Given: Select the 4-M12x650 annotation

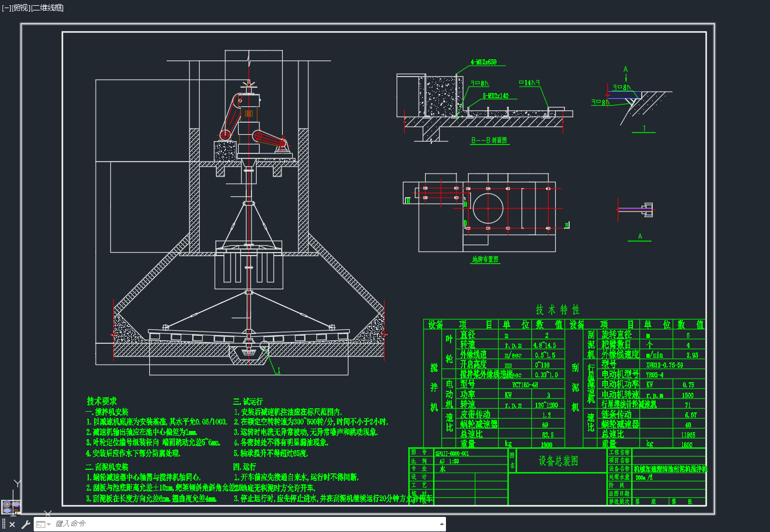Looking at the screenshot, I should click(483, 62).
